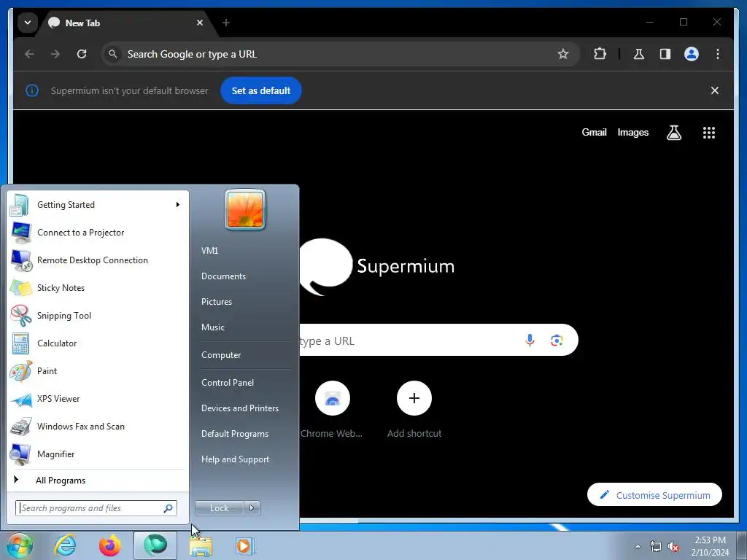Click the user account picture
The width and height of the screenshot is (747, 560).
point(245,209)
